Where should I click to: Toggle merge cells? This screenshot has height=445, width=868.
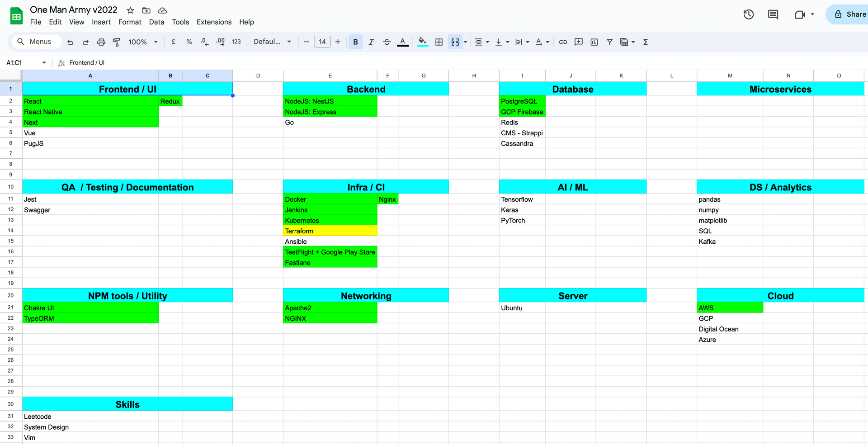coord(455,42)
